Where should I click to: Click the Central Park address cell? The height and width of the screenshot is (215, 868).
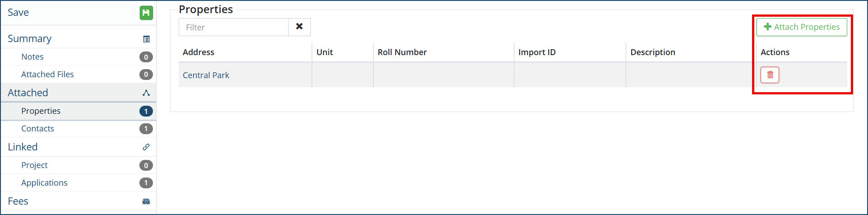[206, 75]
